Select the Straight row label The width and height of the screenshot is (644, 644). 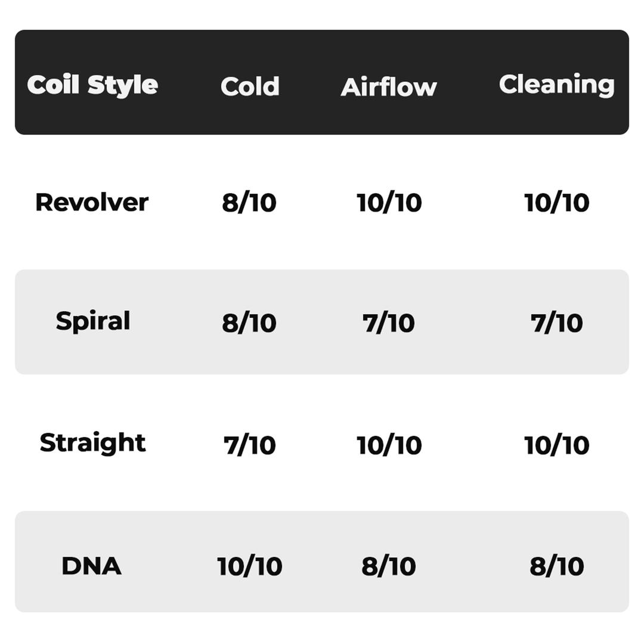tap(93, 443)
